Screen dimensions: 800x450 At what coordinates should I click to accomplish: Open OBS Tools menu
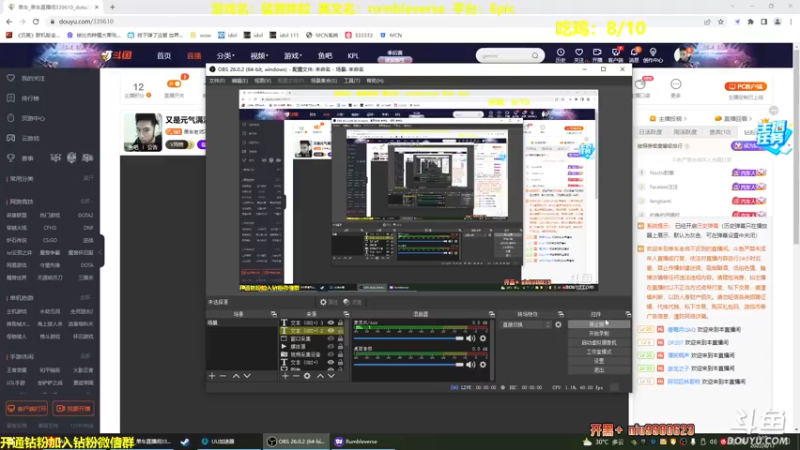pos(352,81)
